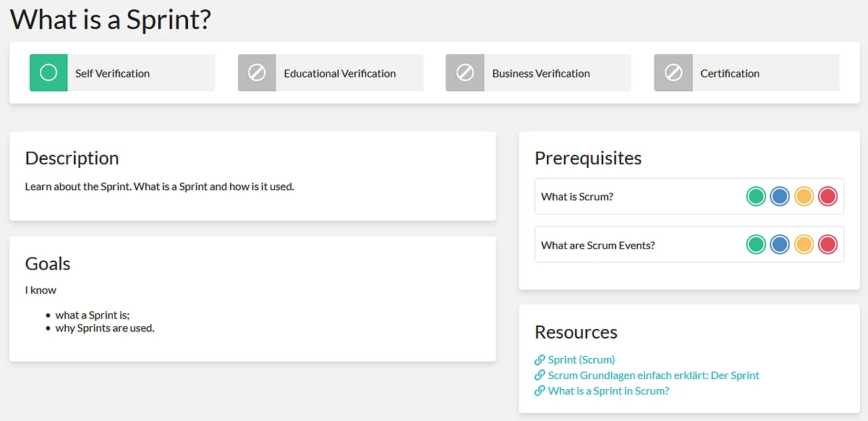Choose the Business Verification label
Screen dimensions: 868x421
click(x=540, y=73)
